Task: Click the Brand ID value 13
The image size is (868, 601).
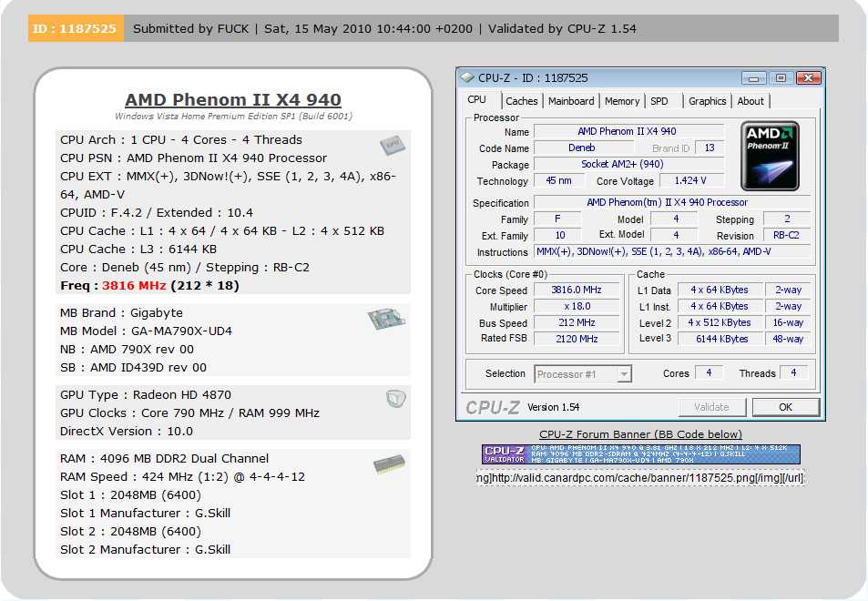Action: click(710, 148)
